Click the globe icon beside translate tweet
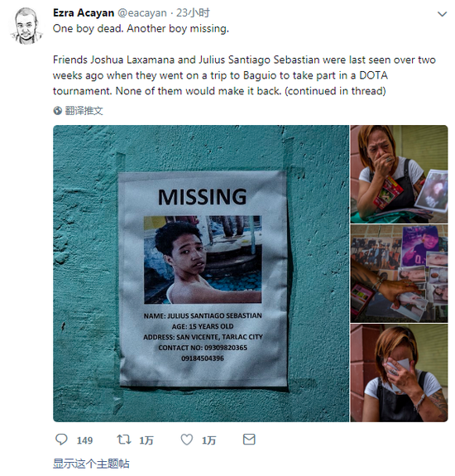This screenshot has height=476, width=455. [x=58, y=111]
